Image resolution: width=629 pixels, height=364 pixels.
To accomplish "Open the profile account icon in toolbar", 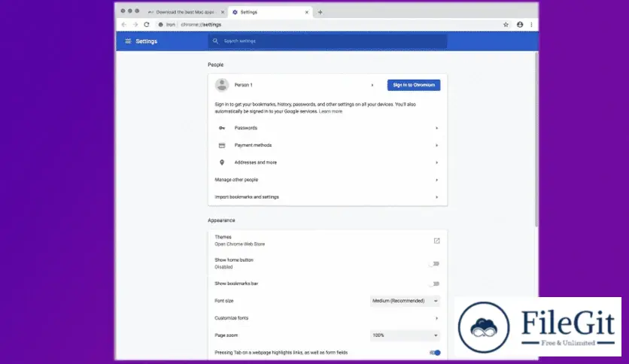I will click(x=520, y=25).
